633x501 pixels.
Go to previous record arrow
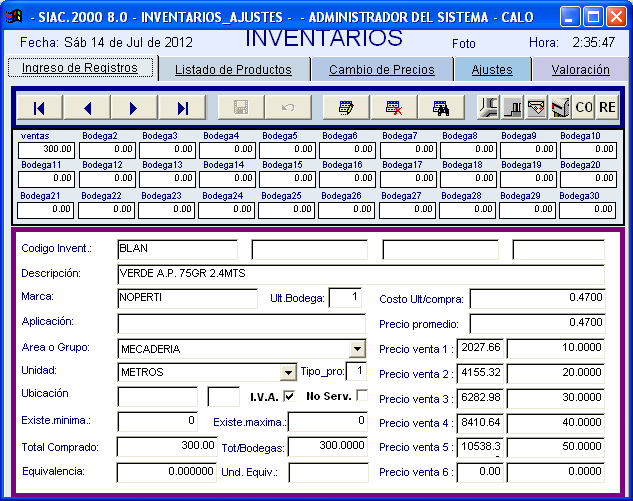click(x=87, y=108)
